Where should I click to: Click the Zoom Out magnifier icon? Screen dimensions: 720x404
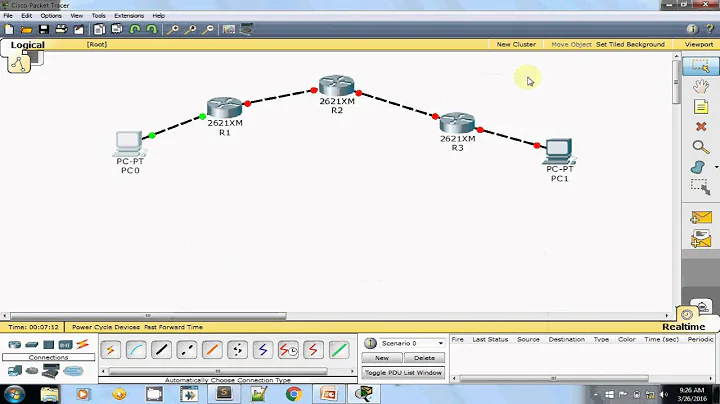pos(208,30)
